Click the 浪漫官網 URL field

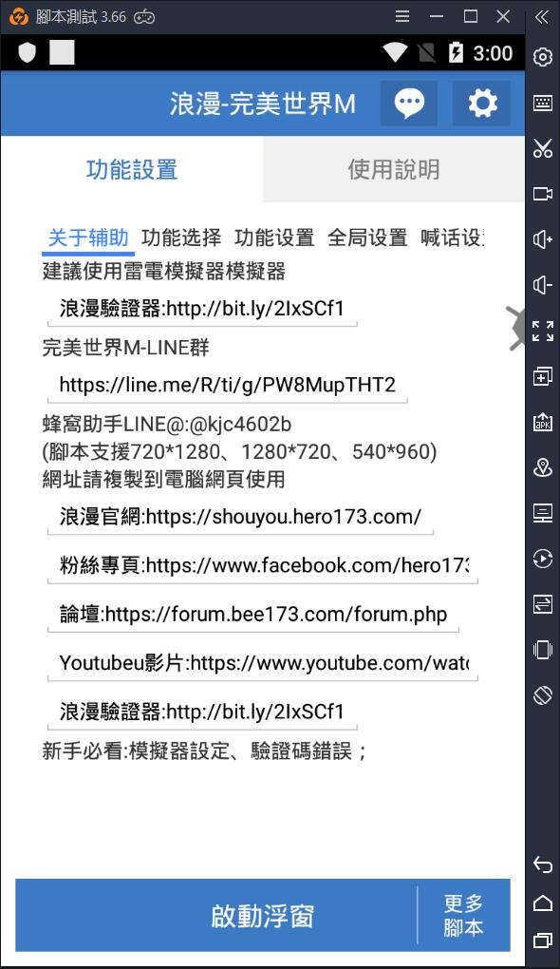(240, 517)
